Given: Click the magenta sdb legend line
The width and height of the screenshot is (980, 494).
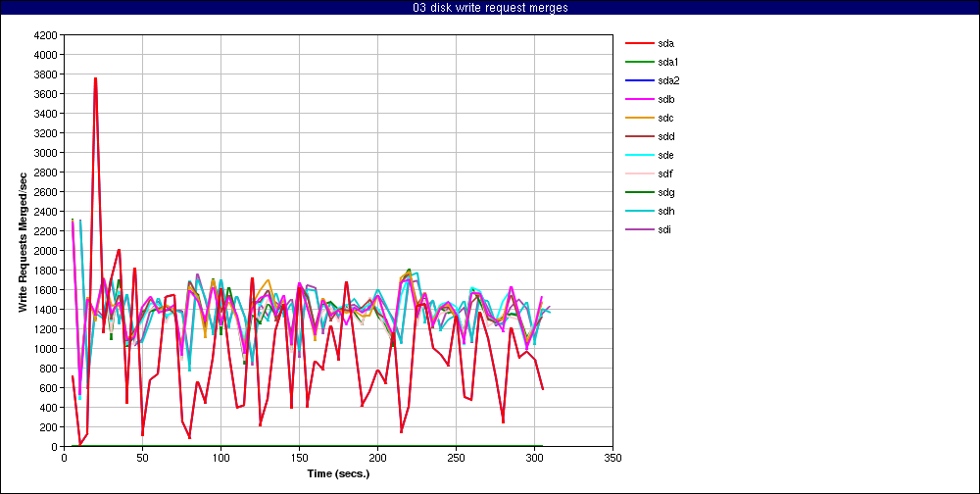Looking at the screenshot, I should tap(639, 99).
